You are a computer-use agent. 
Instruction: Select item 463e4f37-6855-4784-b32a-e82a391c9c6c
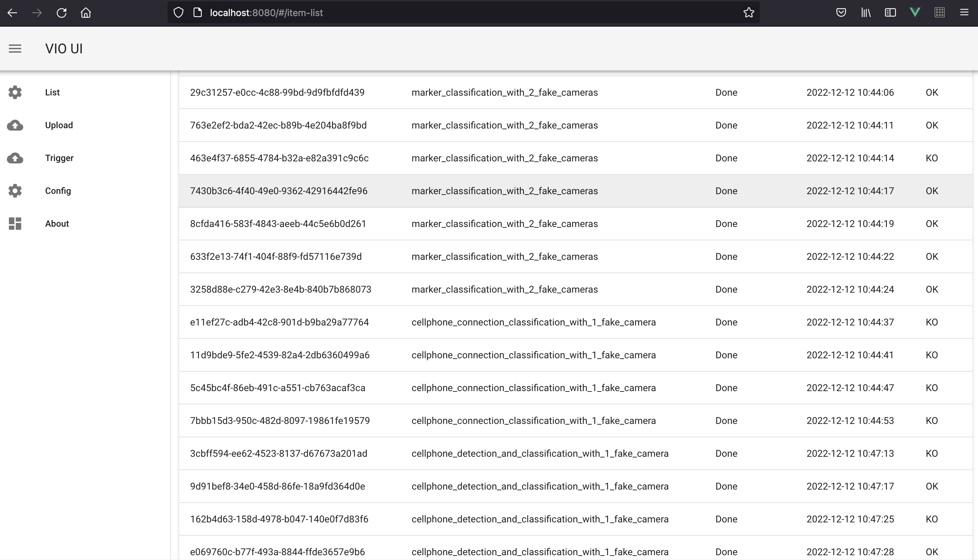point(575,158)
